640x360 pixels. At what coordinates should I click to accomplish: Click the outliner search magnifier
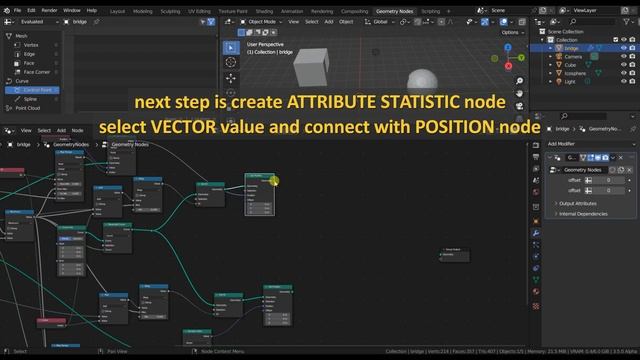pos(573,22)
